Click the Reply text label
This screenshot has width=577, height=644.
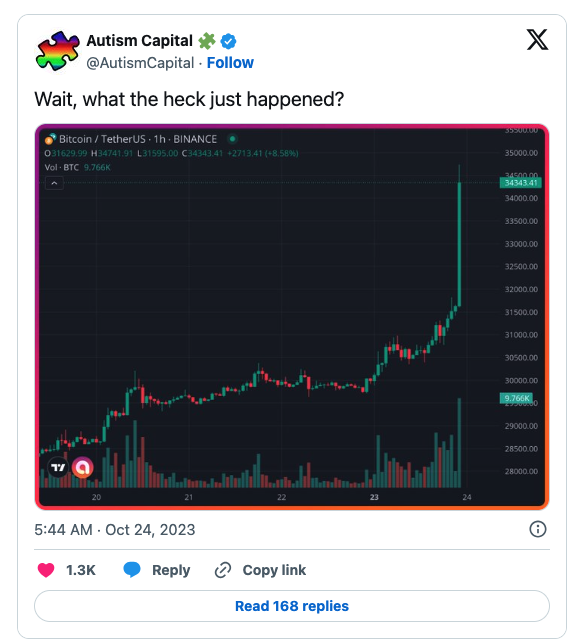click(x=171, y=570)
